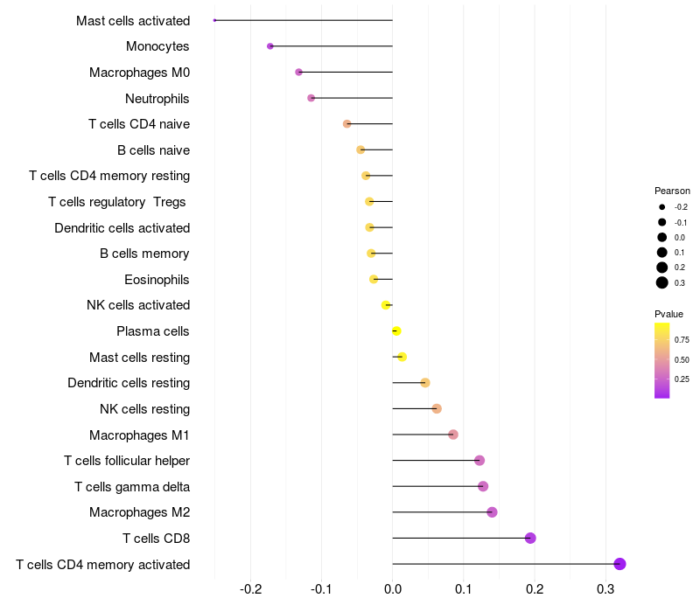Screen dimensions: 700x612
Task: Click the Pearson 0.3 legend circle
Action: coord(662,282)
